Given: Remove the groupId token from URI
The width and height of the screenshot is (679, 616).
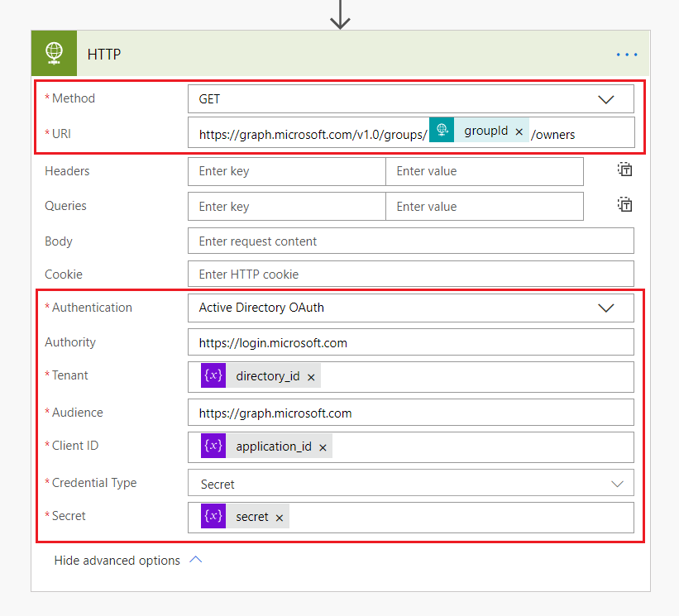Looking at the screenshot, I should [519, 132].
